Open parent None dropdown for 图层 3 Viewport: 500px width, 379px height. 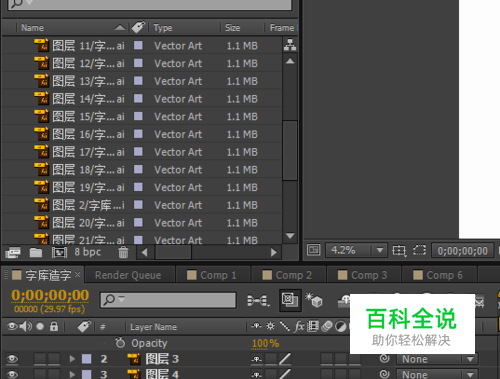pyautogui.click(x=437, y=359)
